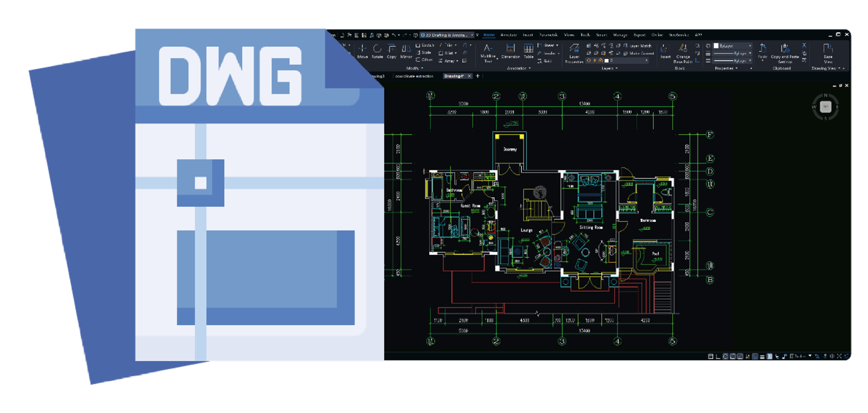This screenshot has height=413, width=868.
Task: Click the white ByLayer color swatch
Action: [716, 46]
